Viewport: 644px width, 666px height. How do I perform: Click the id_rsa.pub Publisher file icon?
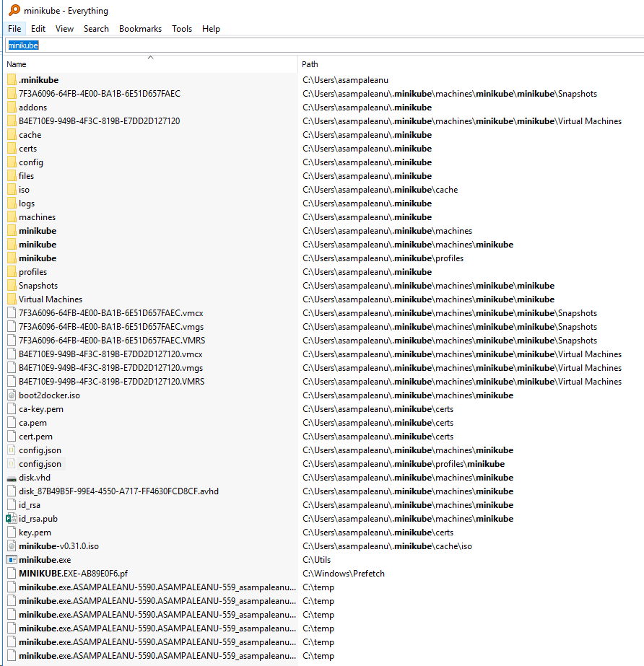pyautogui.click(x=12, y=519)
